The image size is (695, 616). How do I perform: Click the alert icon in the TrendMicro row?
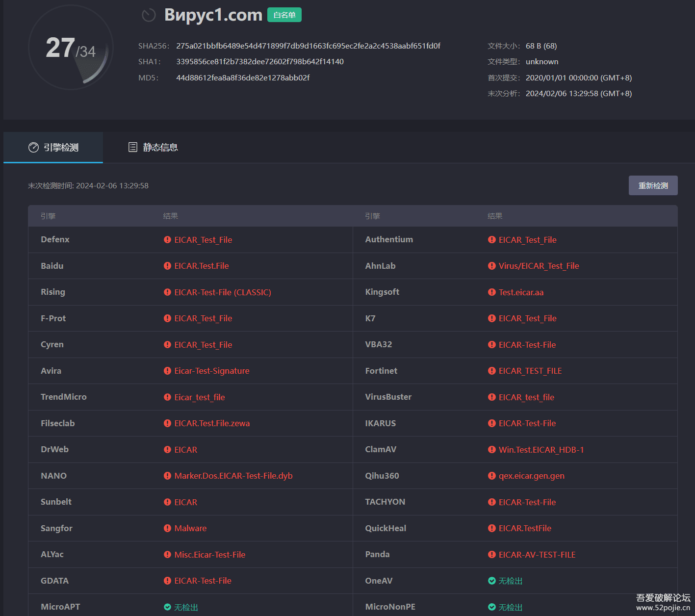pos(168,397)
